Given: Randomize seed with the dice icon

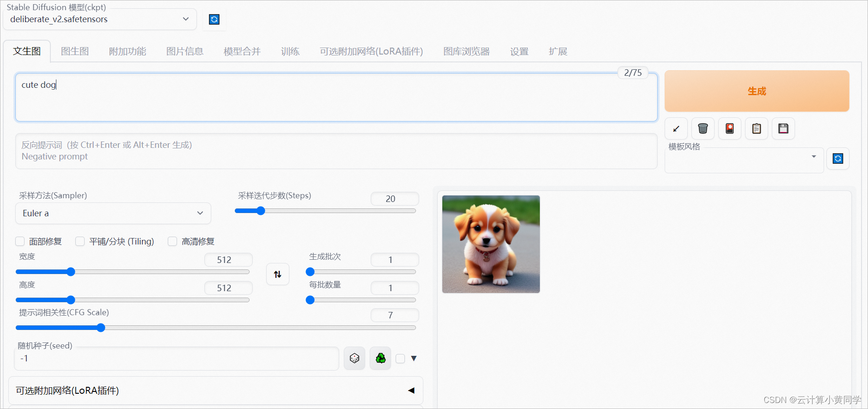Looking at the screenshot, I should click(355, 358).
